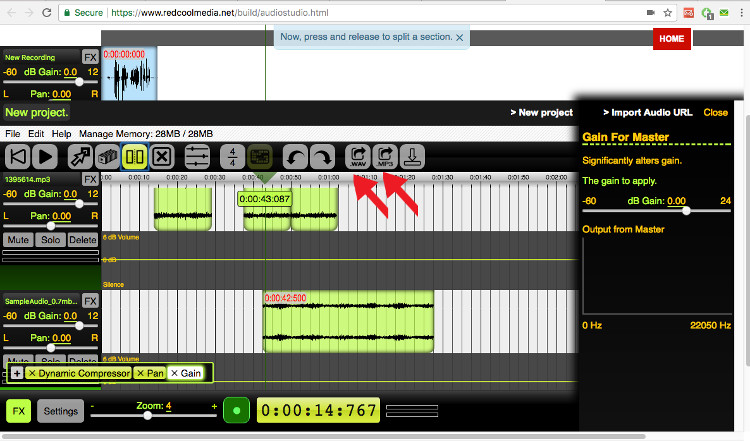750x441 pixels.
Task: Export project as MP3 icon
Action: [x=385, y=156]
